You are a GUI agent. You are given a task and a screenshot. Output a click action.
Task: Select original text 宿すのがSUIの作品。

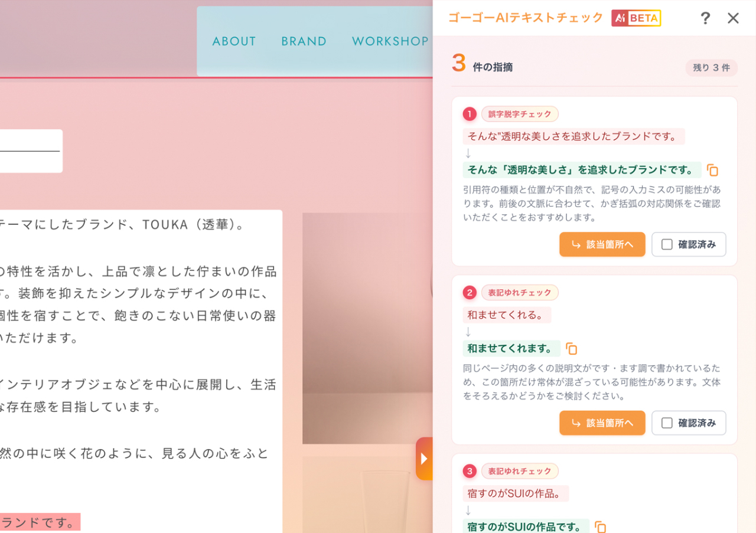tap(516, 493)
